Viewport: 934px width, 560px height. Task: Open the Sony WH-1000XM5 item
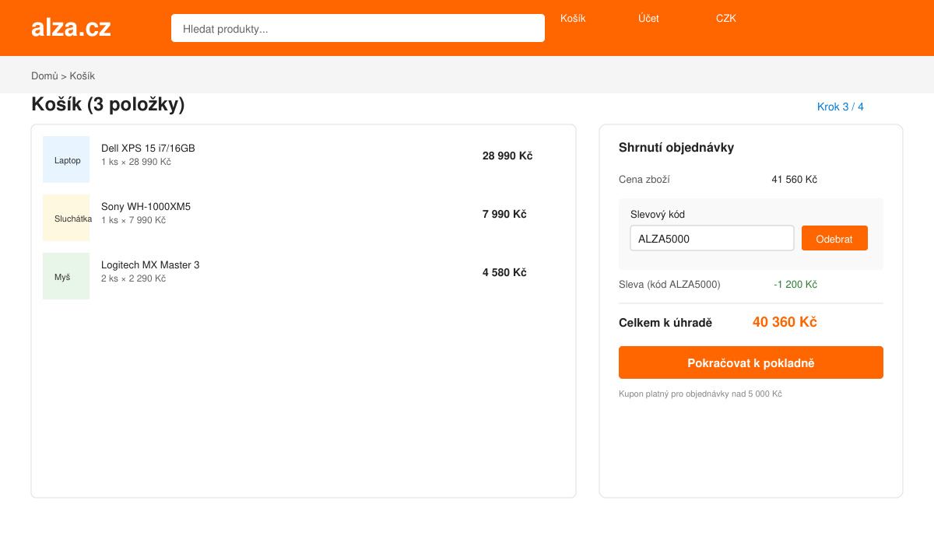[146, 206]
